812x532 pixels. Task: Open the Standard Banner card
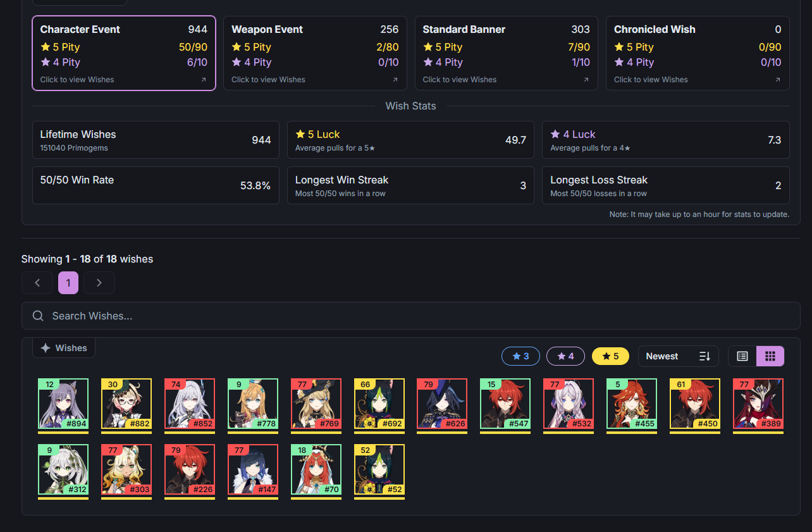(x=507, y=53)
